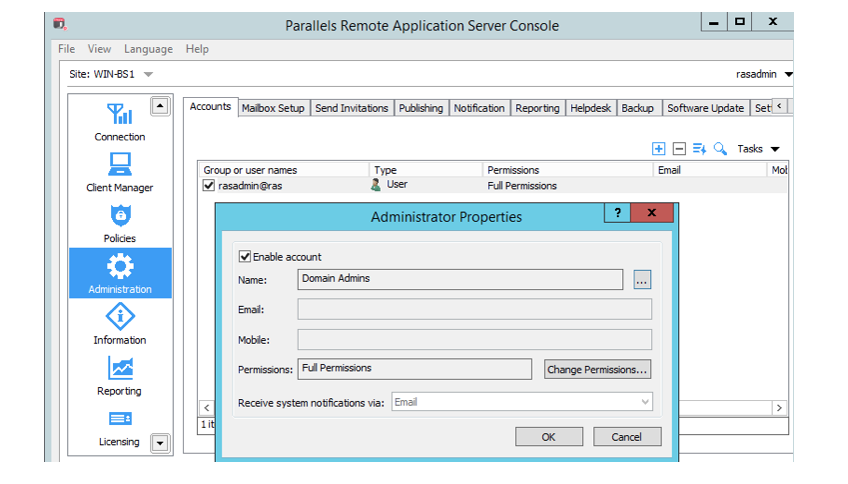Open the Help menu
Image resolution: width=848 pixels, height=484 pixels.
tap(197, 49)
